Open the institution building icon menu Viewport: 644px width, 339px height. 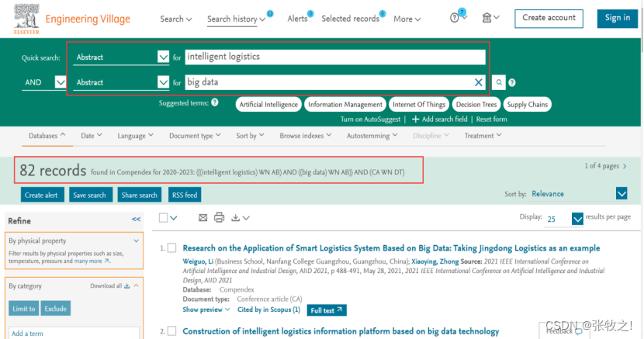pos(486,18)
